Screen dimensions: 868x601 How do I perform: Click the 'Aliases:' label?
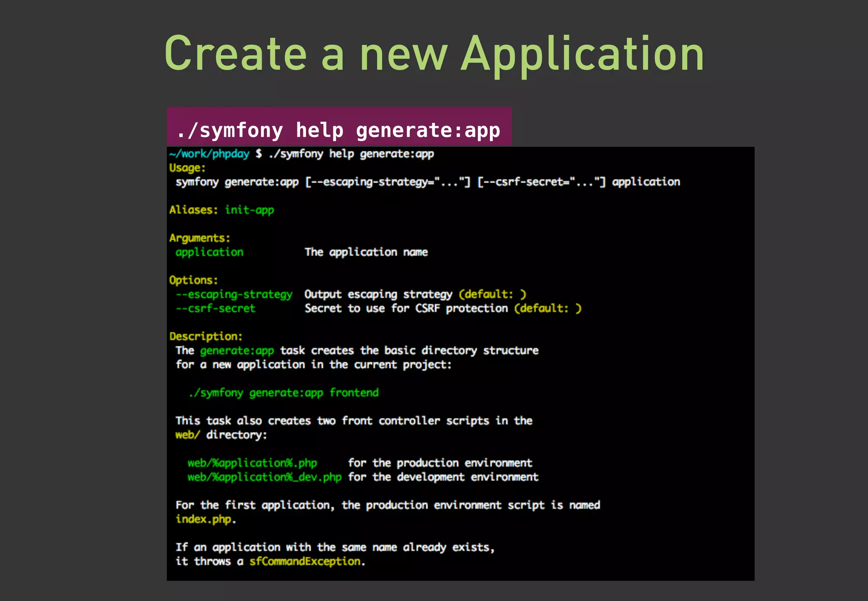194,210
